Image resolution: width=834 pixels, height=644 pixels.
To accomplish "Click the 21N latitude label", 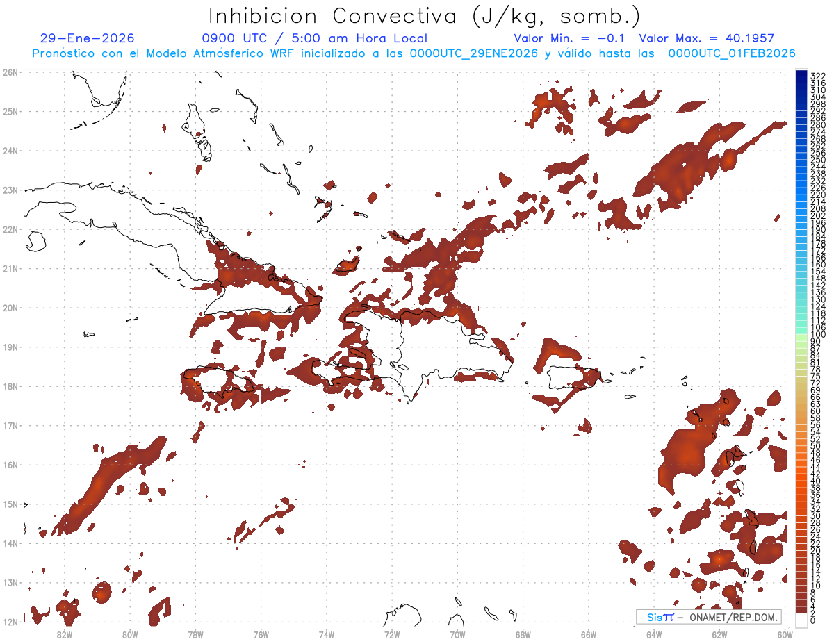I will coord(10,268).
